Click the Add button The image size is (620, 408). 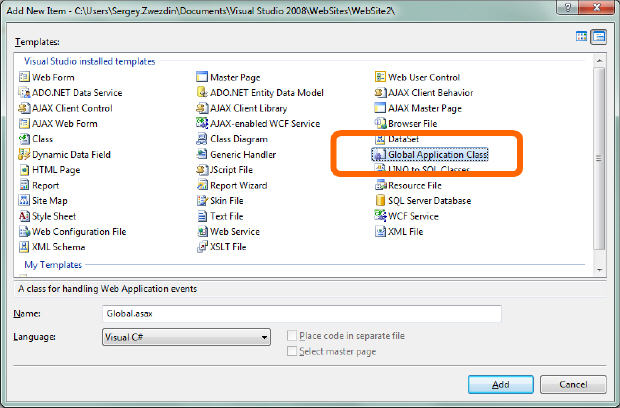pyautogui.click(x=501, y=384)
